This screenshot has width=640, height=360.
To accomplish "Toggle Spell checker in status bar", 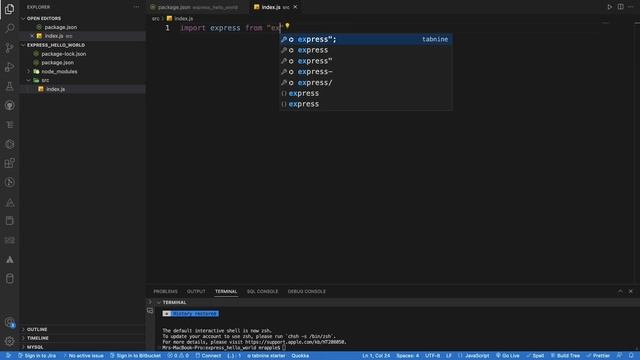I will pyautogui.click(x=535, y=356).
